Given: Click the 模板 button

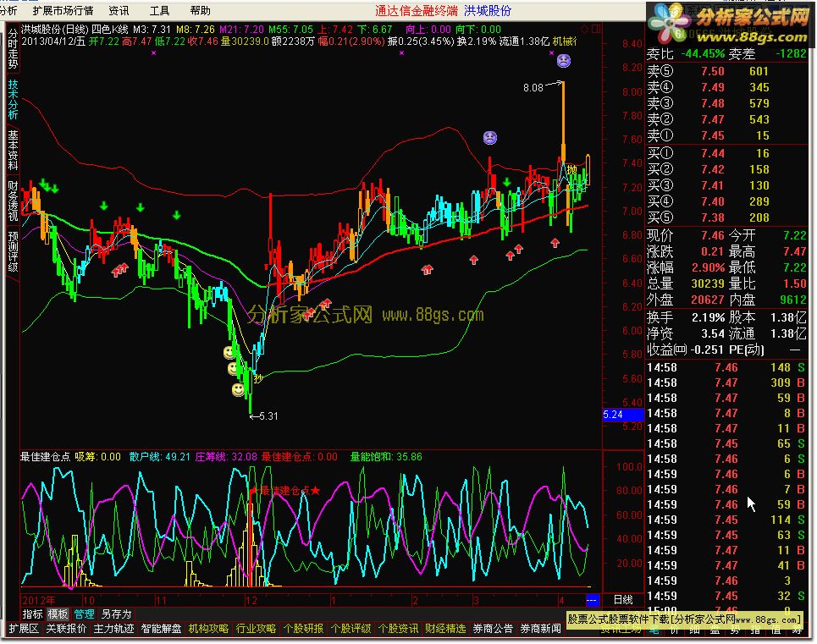Looking at the screenshot, I should click(x=58, y=614).
